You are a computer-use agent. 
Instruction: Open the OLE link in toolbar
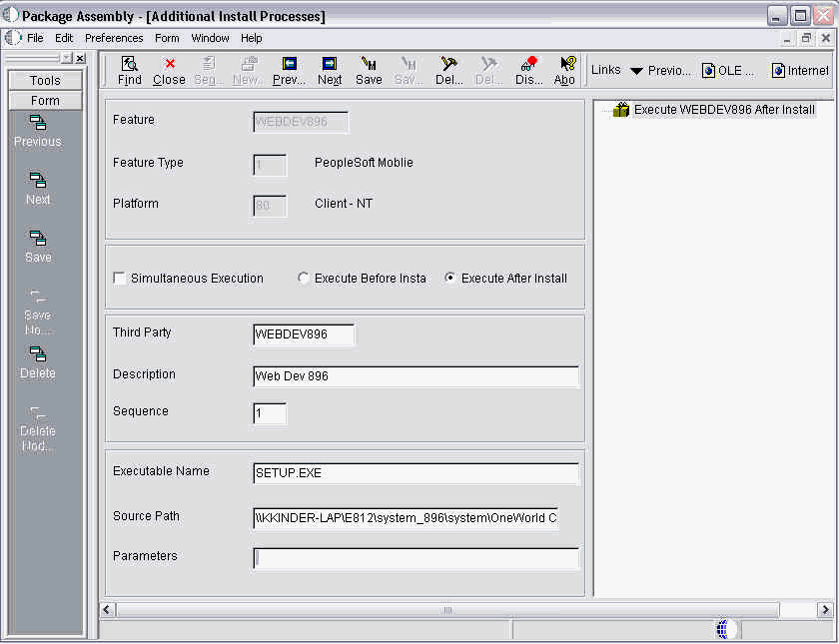click(727, 71)
